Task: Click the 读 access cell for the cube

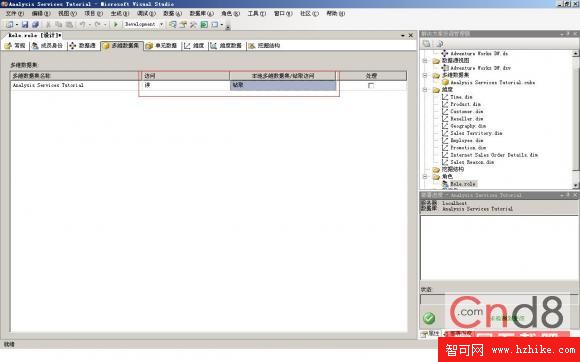Action: pyautogui.click(x=184, y=85)
